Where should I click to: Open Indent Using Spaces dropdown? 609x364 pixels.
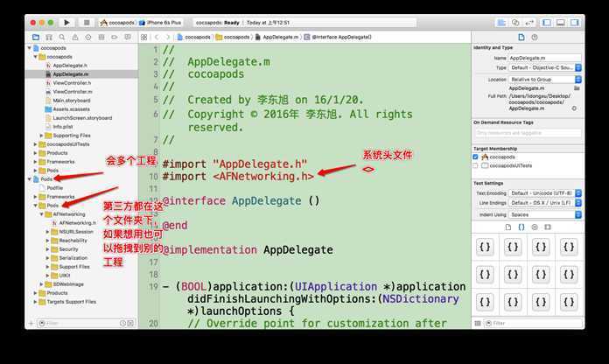tap(545, 214)
